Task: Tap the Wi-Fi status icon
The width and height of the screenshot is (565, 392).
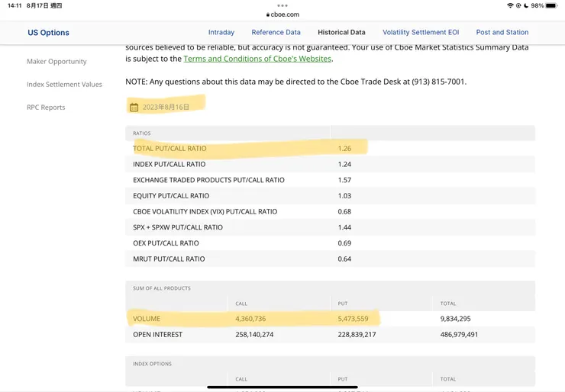Action: (x=510, y=5)
